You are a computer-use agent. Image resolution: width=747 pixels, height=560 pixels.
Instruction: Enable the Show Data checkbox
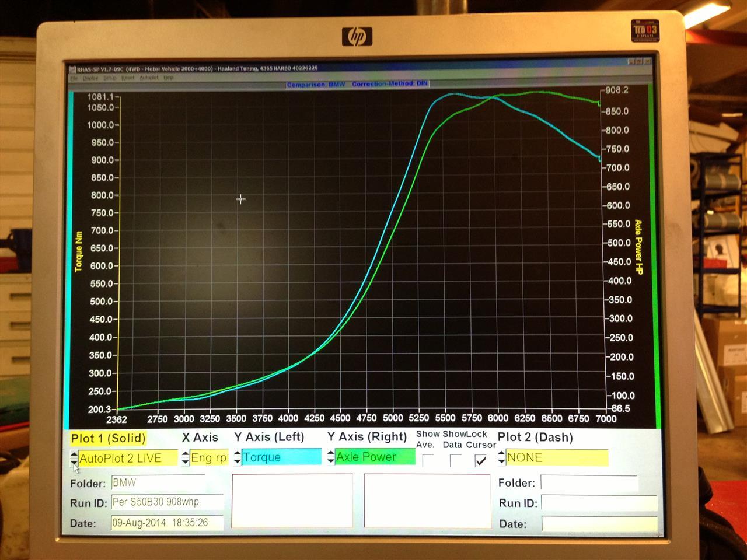coord(456,460)
